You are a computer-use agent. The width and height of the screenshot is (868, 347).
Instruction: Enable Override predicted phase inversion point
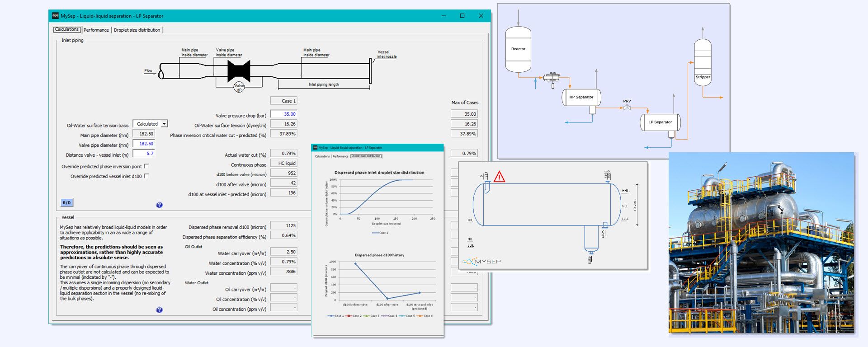(x=146, y=166)
